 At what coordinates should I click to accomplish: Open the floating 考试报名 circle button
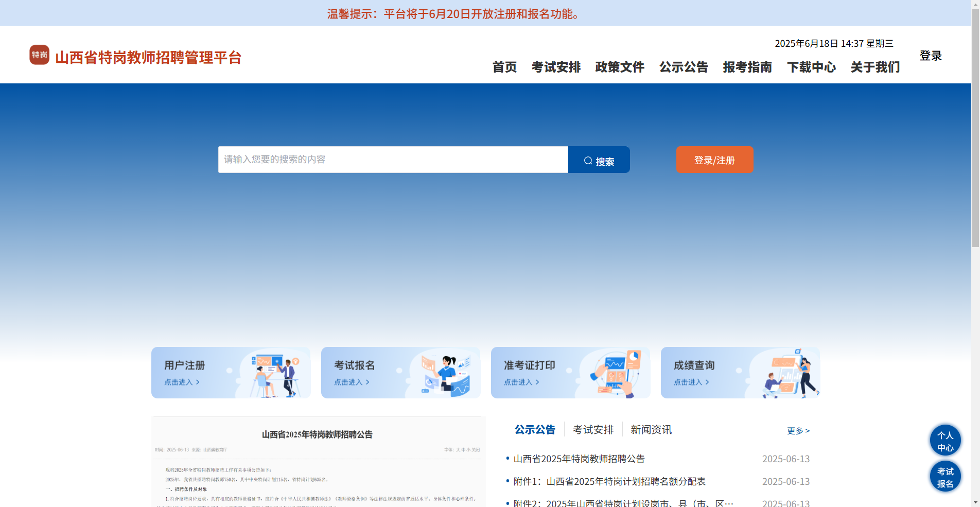click(x=945, y=477)
